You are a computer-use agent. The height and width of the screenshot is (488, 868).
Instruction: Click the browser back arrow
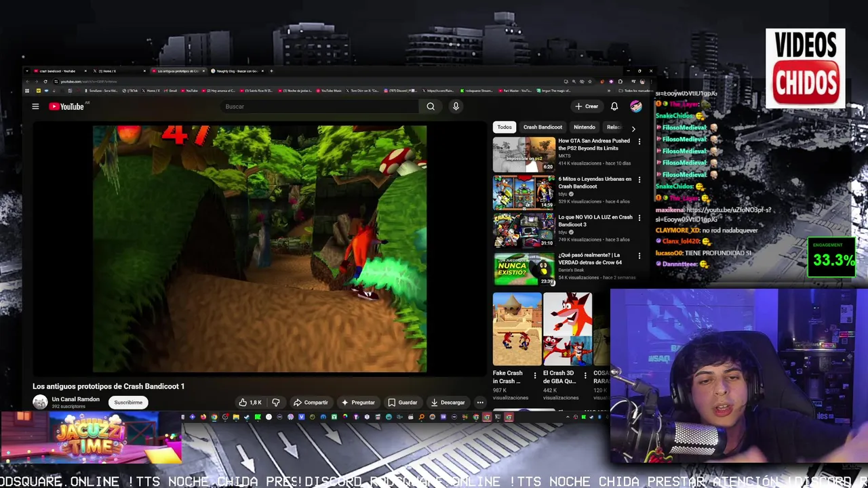click(28, 81)
